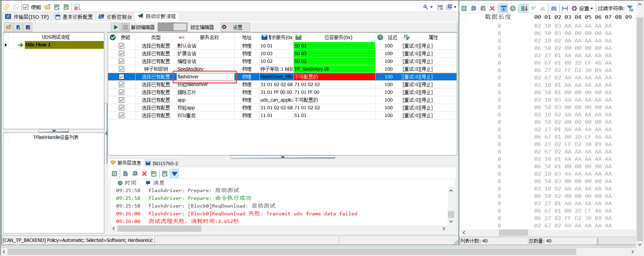Click the delete-flow icon with red cross

click(x=28, y=27)
